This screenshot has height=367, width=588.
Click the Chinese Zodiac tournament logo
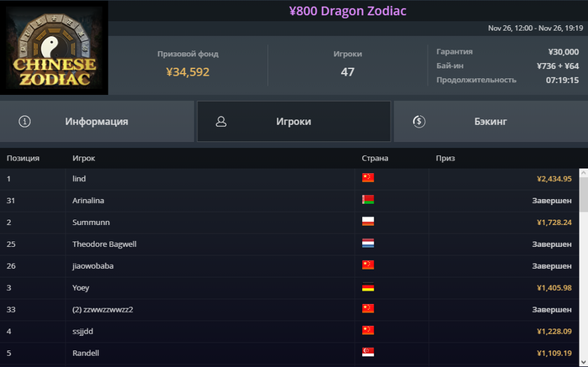(x=54, y=47)
